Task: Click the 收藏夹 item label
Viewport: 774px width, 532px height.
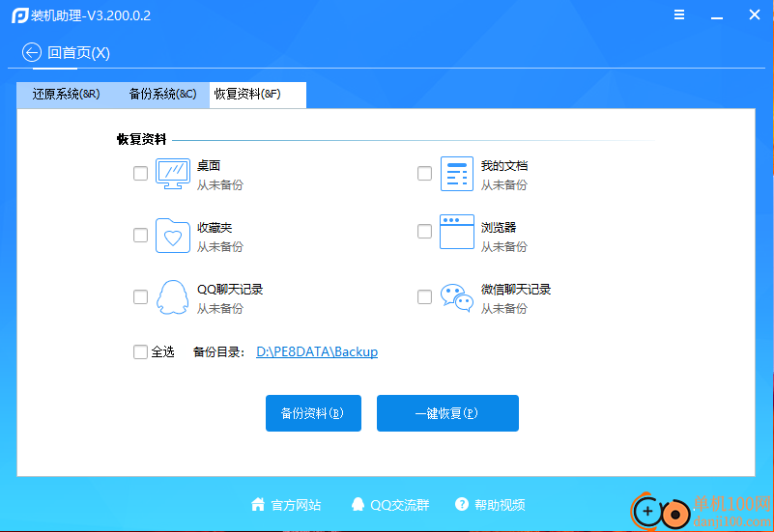Action: (x=215, y=227)
